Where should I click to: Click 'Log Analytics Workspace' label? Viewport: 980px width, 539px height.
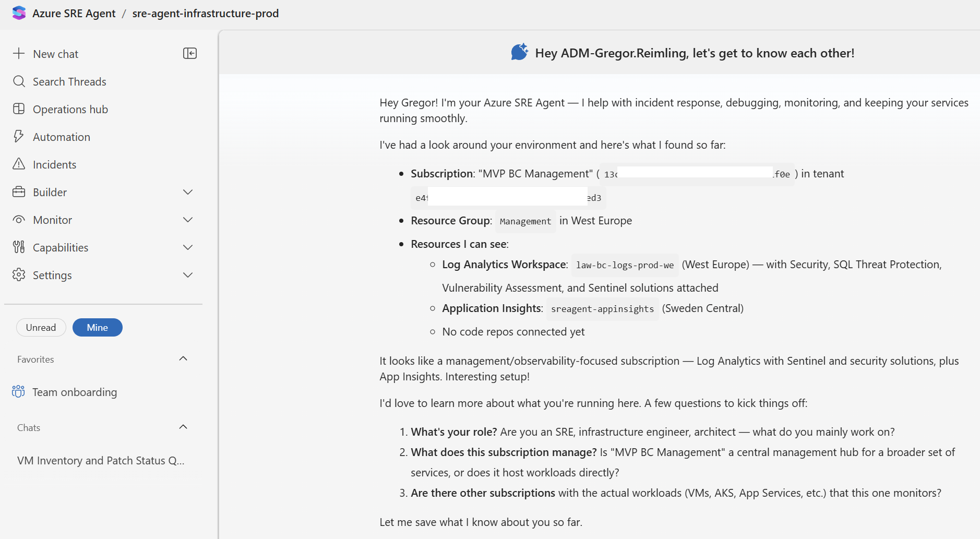pyautogui.click(x=504, y=264)
